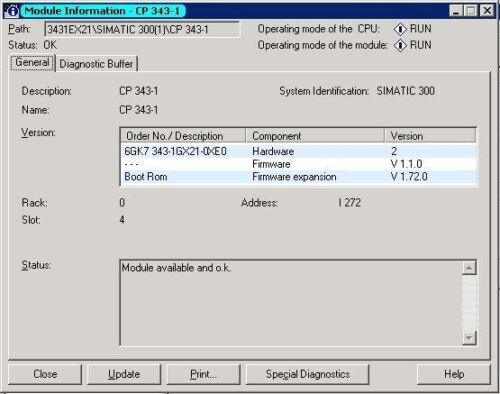Click inside the Path field
The height and width of the screenshot is (394, 500).
click(x=142, y=30)
